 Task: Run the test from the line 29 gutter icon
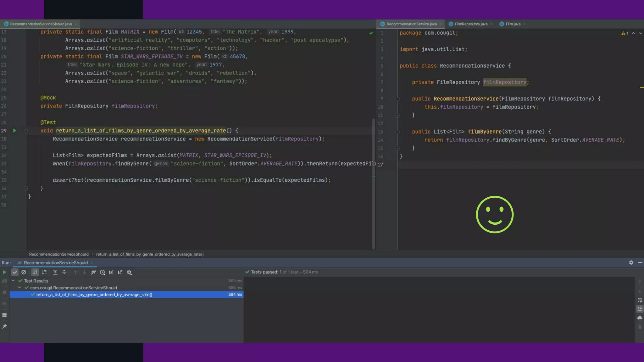click(14, 131)
